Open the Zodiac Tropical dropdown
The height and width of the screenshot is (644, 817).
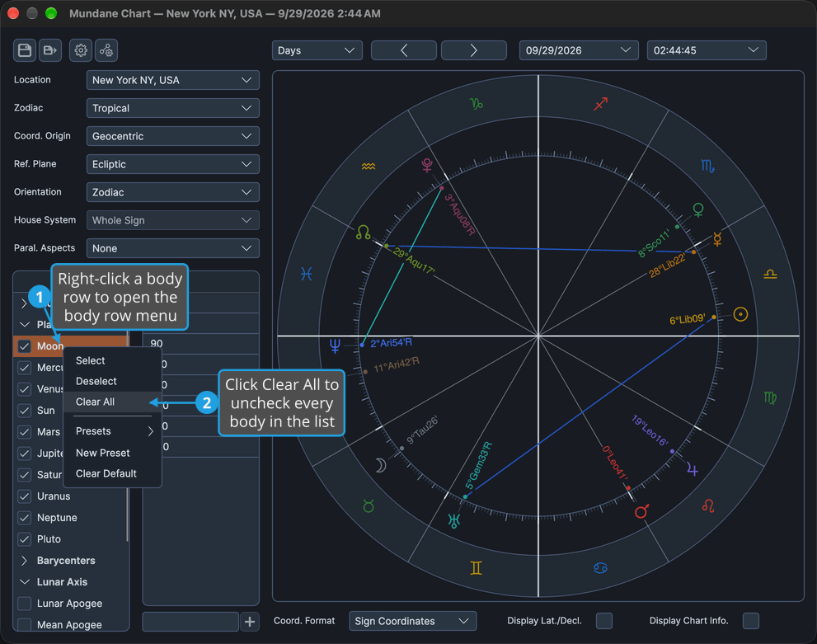tap(173, 108)
